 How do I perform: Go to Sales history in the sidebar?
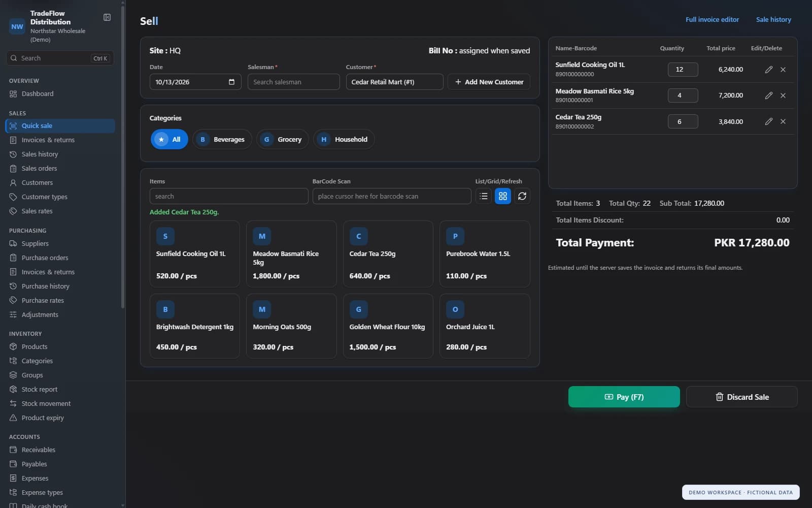click(x=60, y=154)
